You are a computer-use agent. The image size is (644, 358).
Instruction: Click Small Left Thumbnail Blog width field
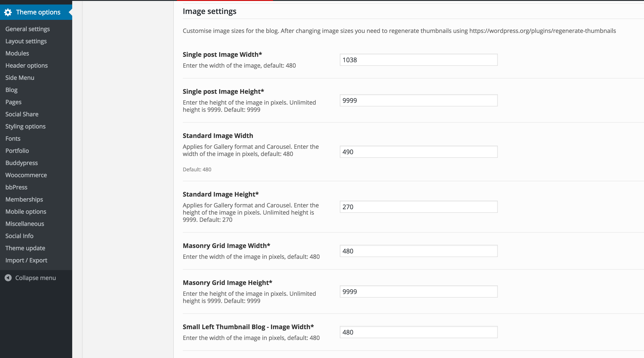pos(419,332)
